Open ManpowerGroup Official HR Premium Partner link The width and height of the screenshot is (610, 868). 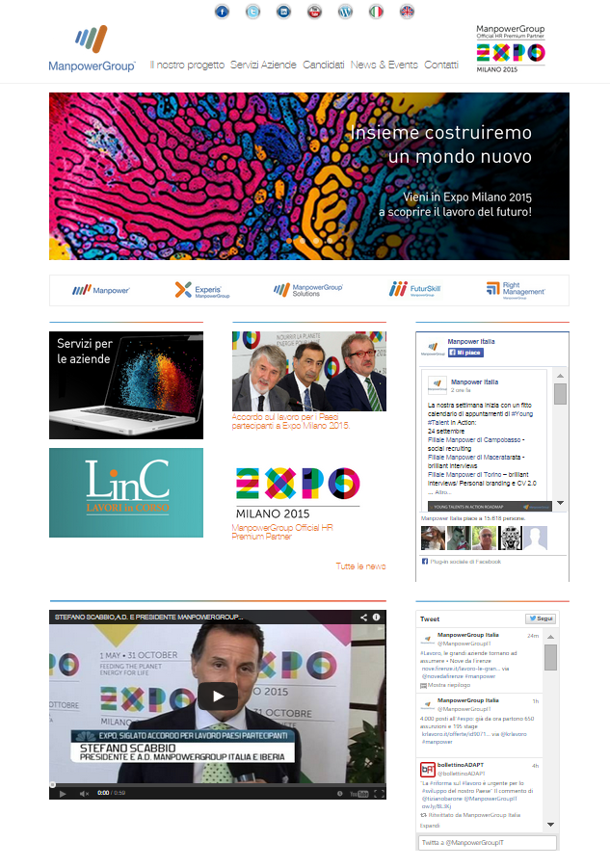(x=282, y=532)
